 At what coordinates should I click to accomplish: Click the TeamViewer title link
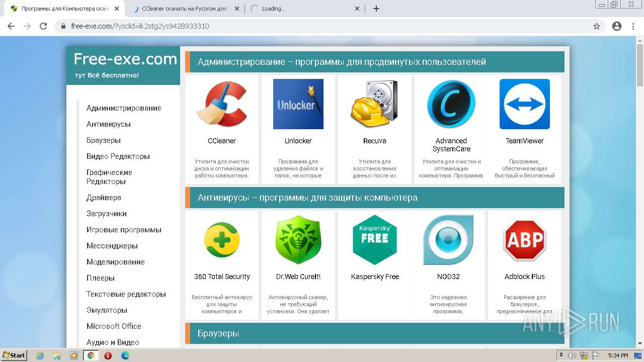pyautogui.click(x=525, y=141)
